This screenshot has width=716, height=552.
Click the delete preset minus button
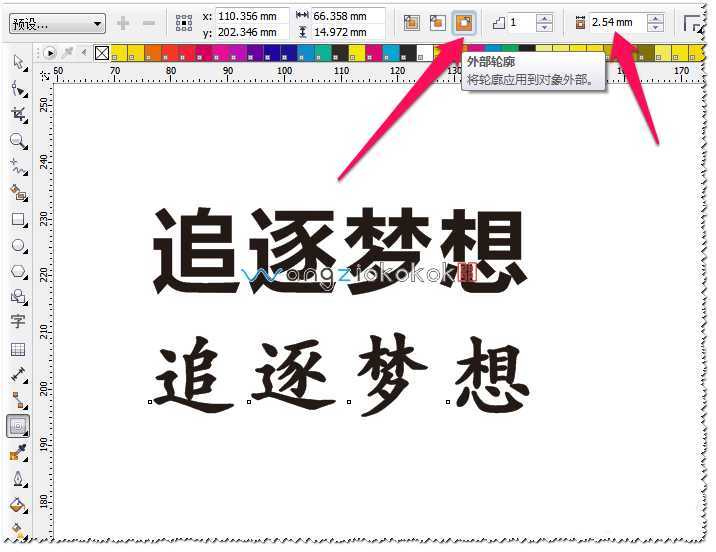coord(148,23)
